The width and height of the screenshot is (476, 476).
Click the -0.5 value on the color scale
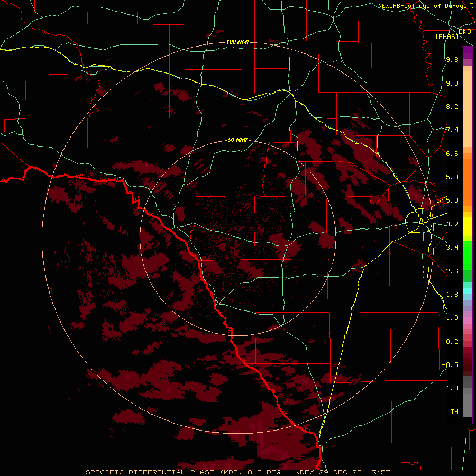click(450, 365)
